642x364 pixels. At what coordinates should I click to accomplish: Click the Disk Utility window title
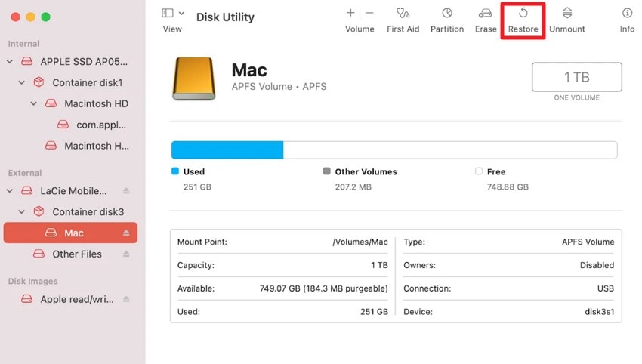pyautogui.click(x=225, y=17)
